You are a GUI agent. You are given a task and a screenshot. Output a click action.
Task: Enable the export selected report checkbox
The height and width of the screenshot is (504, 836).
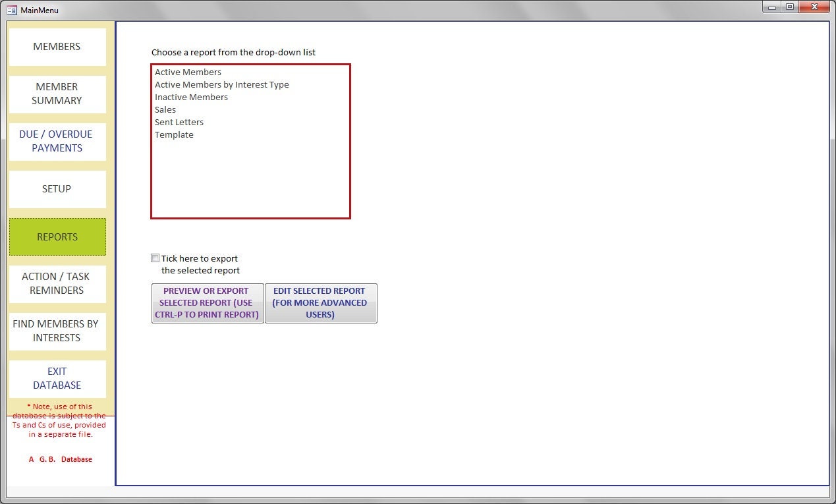pos(155,258)
